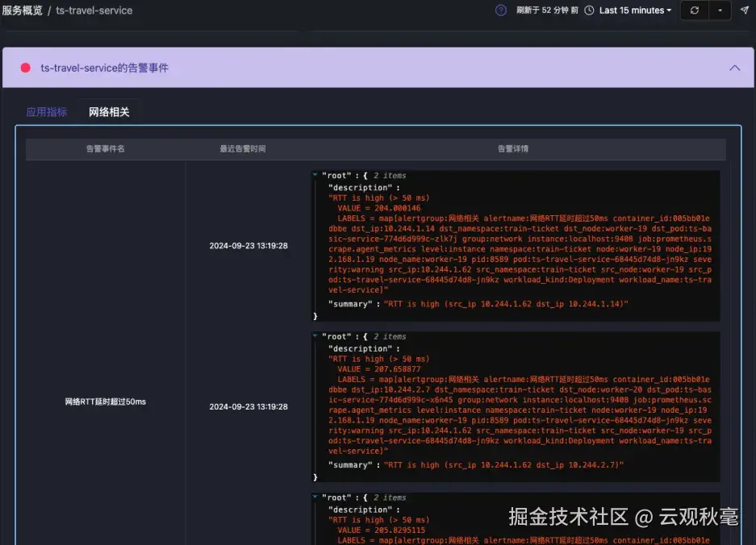Click the ts-travel-service breadcrumb

94,10
